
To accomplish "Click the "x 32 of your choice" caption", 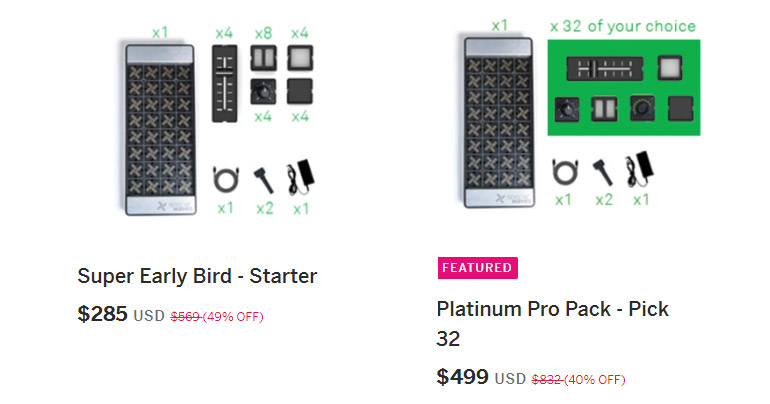I will point(622,26).
